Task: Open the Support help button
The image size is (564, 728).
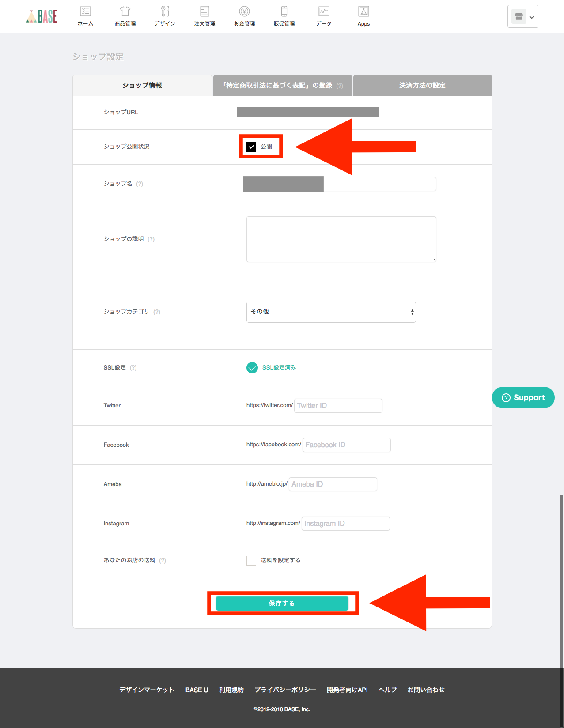Action: coord(523,398)
